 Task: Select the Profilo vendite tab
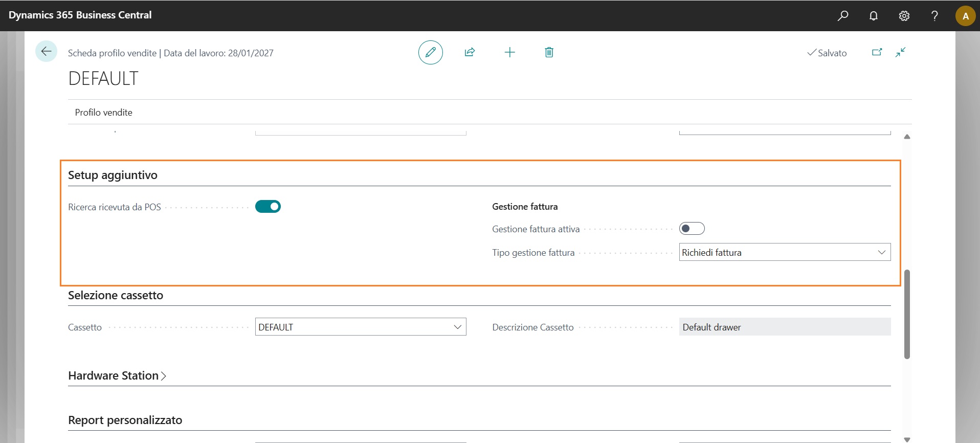pyautogui.click(x=103, y=113)
